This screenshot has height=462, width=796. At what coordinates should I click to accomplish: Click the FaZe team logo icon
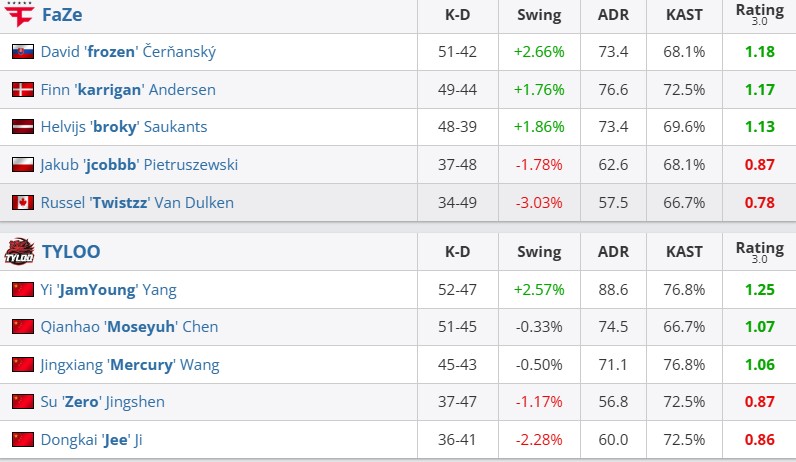(19, 15)
